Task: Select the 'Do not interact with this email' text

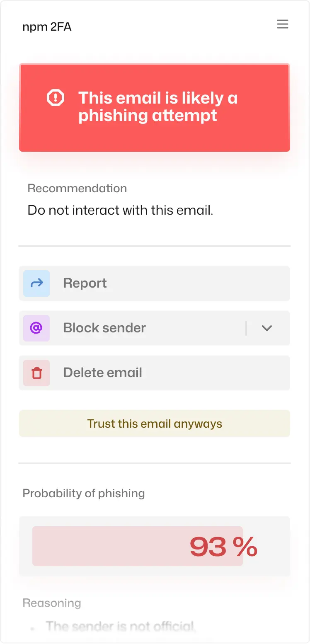Action: pyautogui.click(x=120, y=210)
